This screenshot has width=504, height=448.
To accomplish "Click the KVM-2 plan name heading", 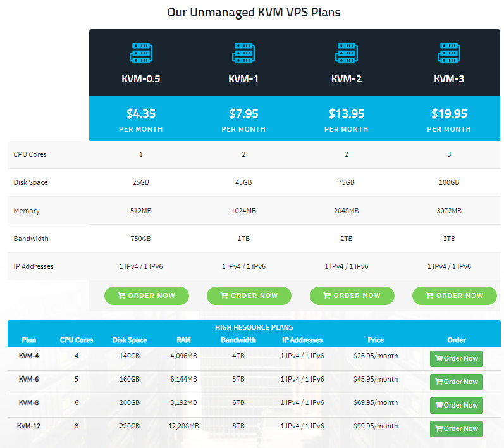I will point(346,79).
